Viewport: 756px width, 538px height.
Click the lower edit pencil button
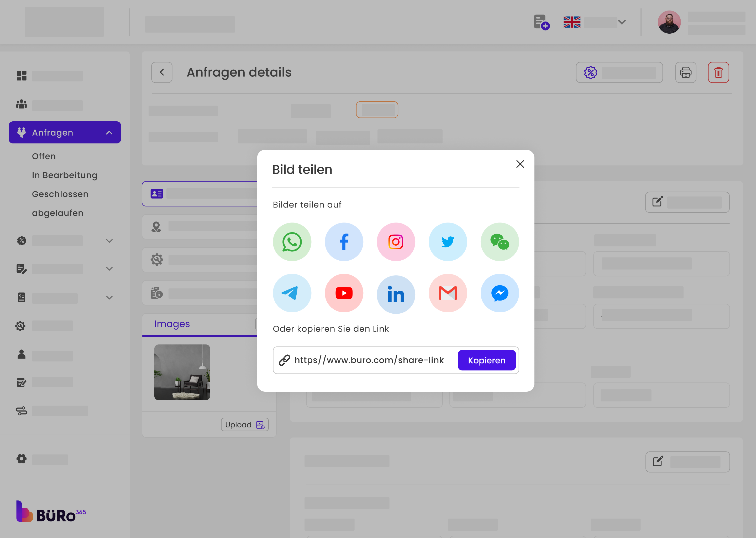pos(687,462)
